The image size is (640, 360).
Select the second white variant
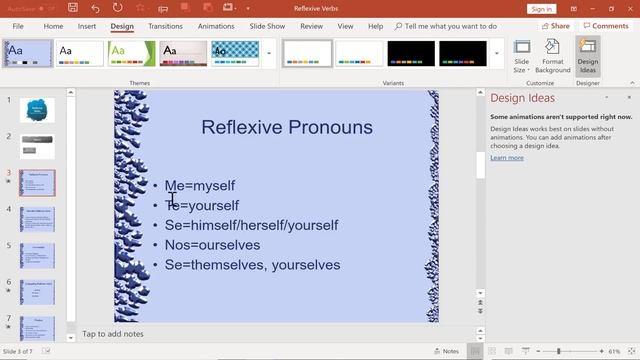point(359,53)
